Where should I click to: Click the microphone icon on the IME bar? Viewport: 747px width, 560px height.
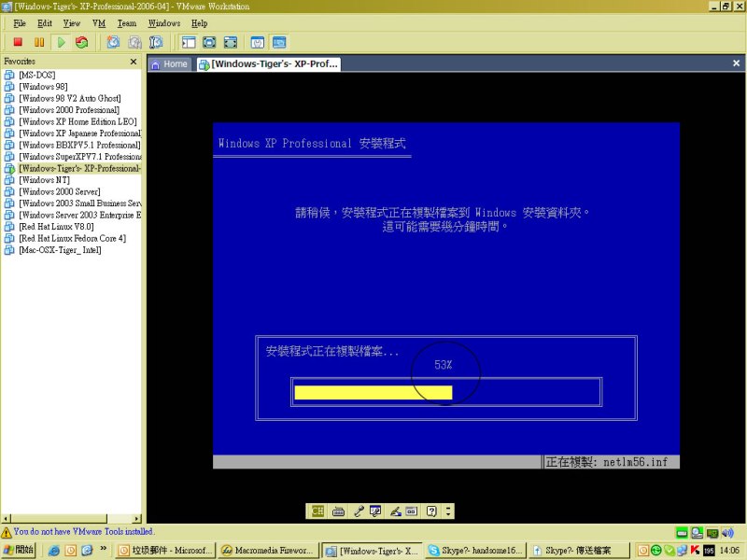click(359, 511)
